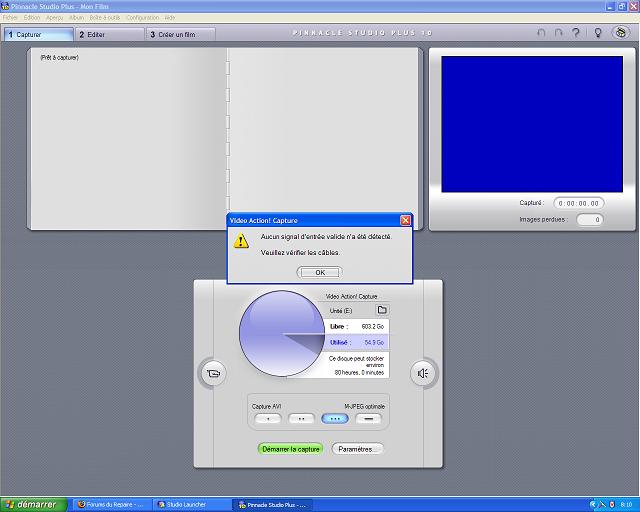Viewport: 640px width, 512px height.
Task: Expand hidden tray icons with the arrow
Action: point(593,505)
